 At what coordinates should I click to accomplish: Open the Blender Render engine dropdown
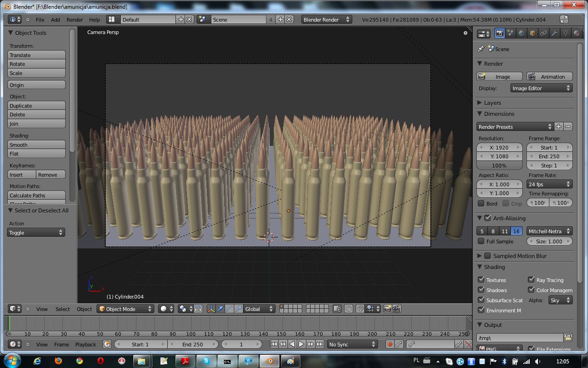pyautogui.click(x=326, y=19)
